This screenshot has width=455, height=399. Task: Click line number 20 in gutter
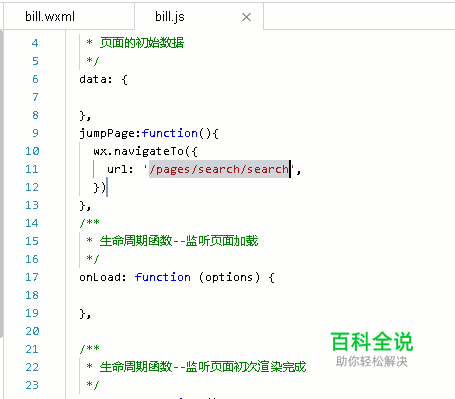pos(32,331)
